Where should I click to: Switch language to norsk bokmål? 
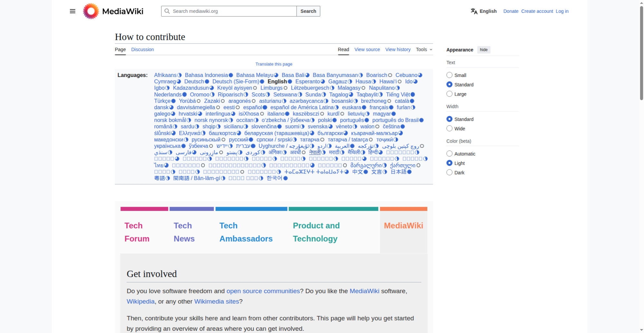[x=170, y=120]
